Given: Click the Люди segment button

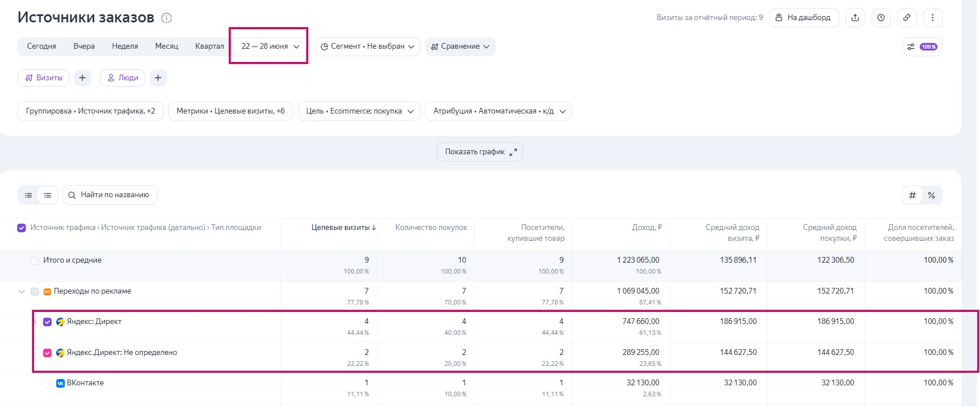Looking at the screenshot, I should pos(123,78).
